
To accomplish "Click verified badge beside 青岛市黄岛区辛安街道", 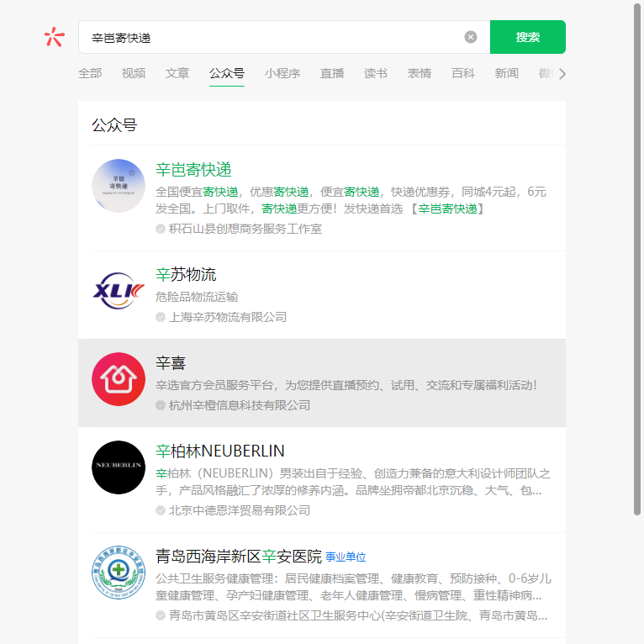I will [x=161, y=615].
